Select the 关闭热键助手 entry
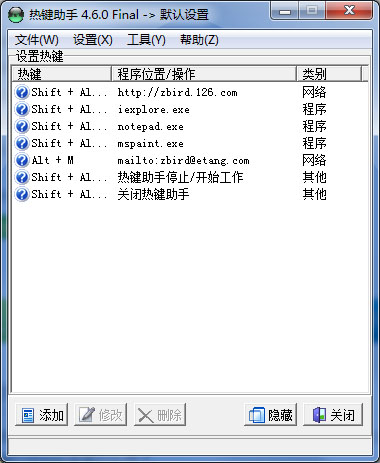Screen dimensions: 380x463 (153, 194)
